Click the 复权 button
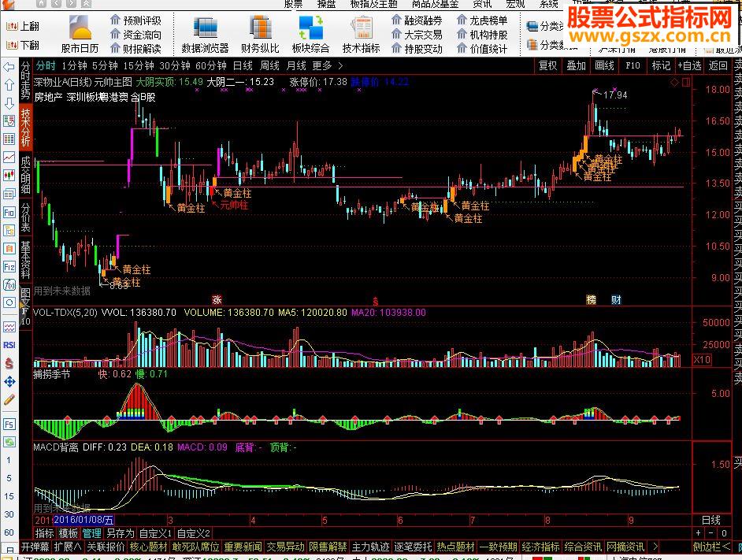 click(x=548, y=66)
